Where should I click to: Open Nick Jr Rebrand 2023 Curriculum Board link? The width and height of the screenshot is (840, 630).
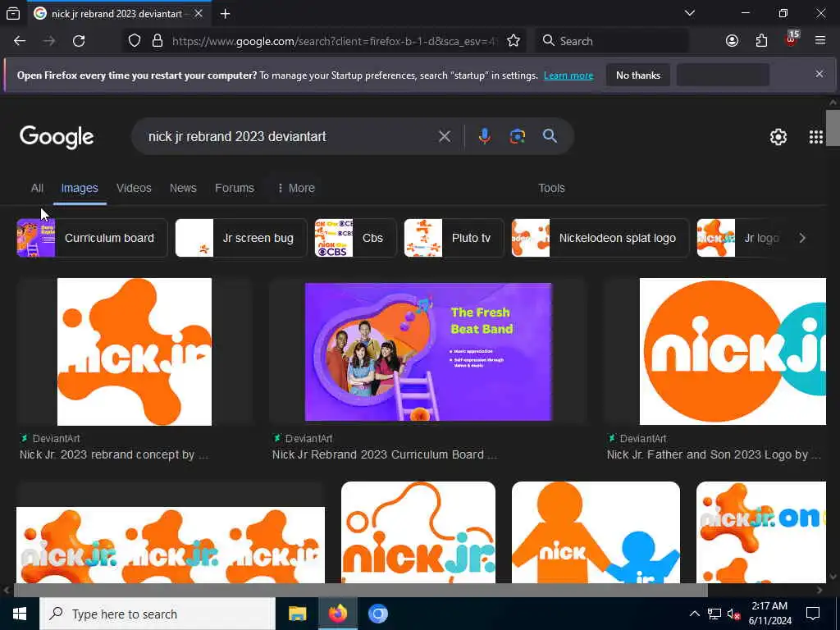tap(385, 454)
